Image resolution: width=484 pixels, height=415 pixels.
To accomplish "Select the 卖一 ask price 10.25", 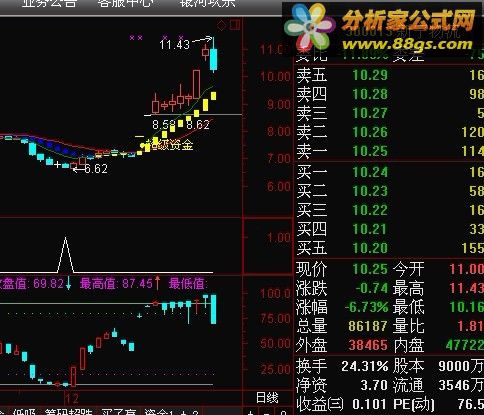I will click(370, 151).
